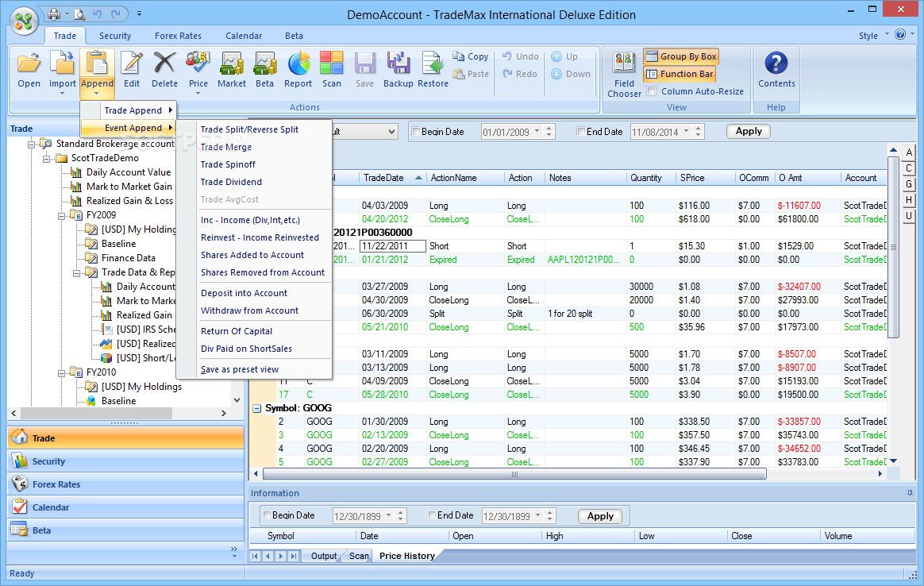Open the Report pie chart icon
This screenshot has height=586, width=924.
click(x=298, y=63)
